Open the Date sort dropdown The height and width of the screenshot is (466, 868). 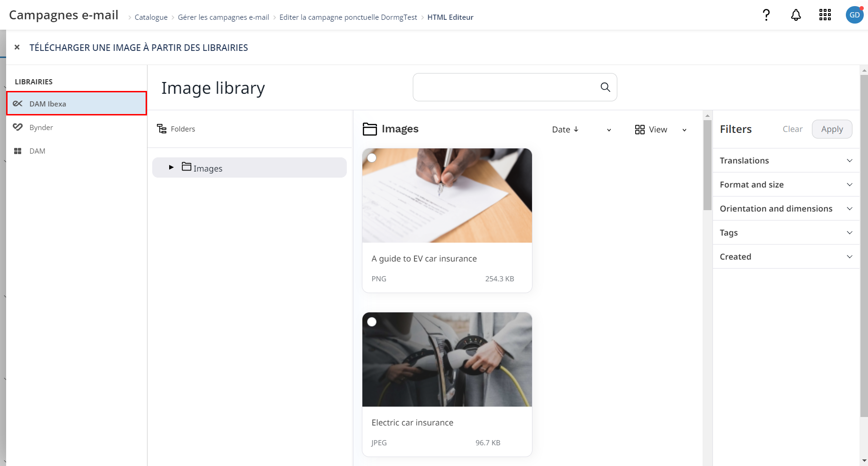(x=581, y=130)
